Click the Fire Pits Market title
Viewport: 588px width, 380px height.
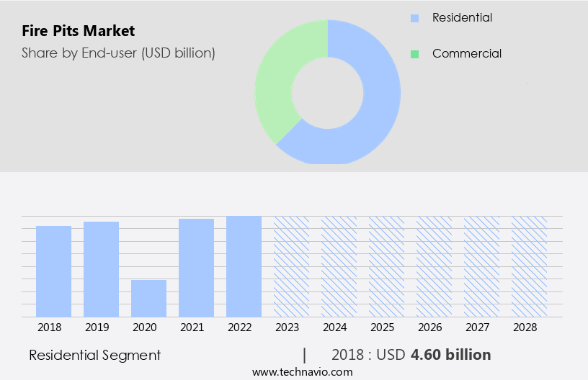(78, 31)
